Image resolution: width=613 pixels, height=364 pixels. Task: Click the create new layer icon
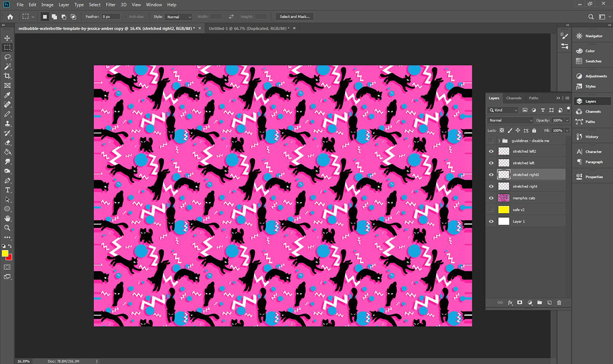(x=549, y=303)
